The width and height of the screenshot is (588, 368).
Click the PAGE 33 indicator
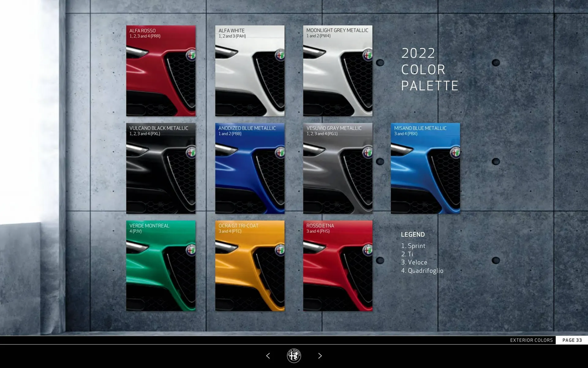pos(572,340)
